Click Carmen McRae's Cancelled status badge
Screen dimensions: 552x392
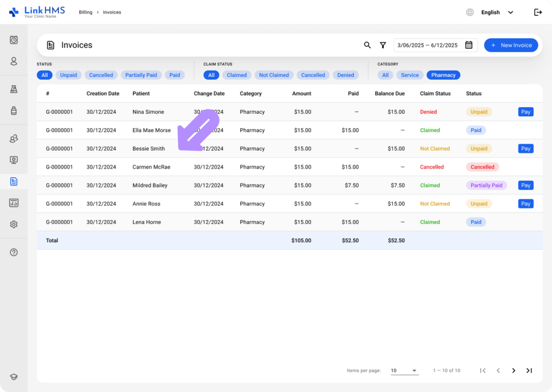[x=482, y=167]
